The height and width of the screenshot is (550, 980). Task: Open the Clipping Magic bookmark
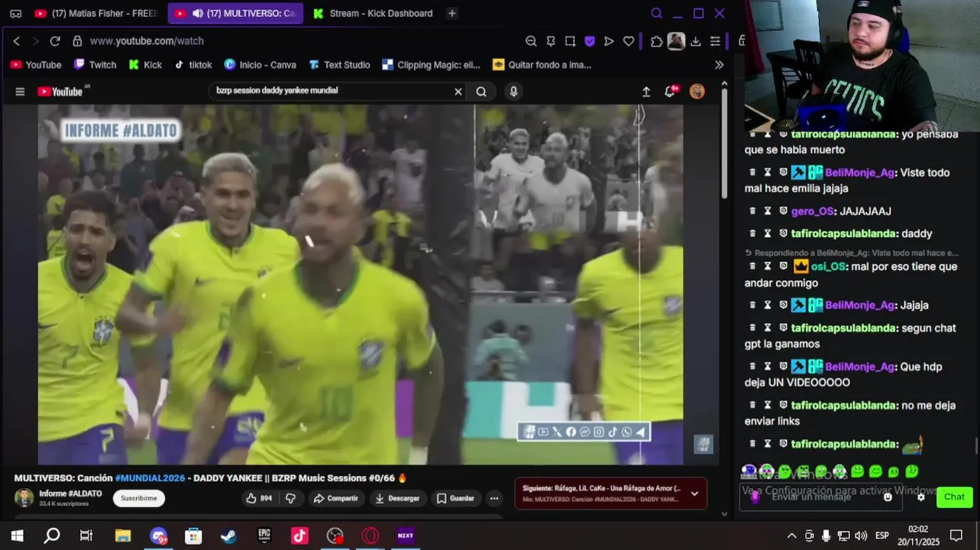click(x=431, y=65)
